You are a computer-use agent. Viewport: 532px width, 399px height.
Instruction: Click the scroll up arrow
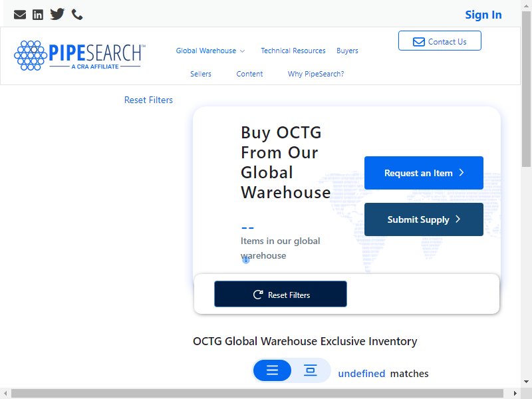pyautogui.click(x=526, y=5)
